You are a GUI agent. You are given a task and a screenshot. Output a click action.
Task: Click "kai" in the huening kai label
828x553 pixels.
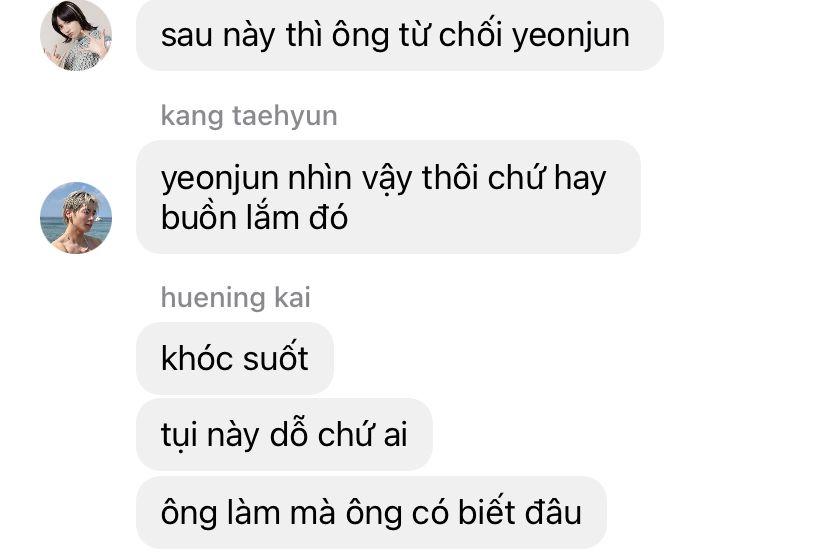[x=292, y=297]
